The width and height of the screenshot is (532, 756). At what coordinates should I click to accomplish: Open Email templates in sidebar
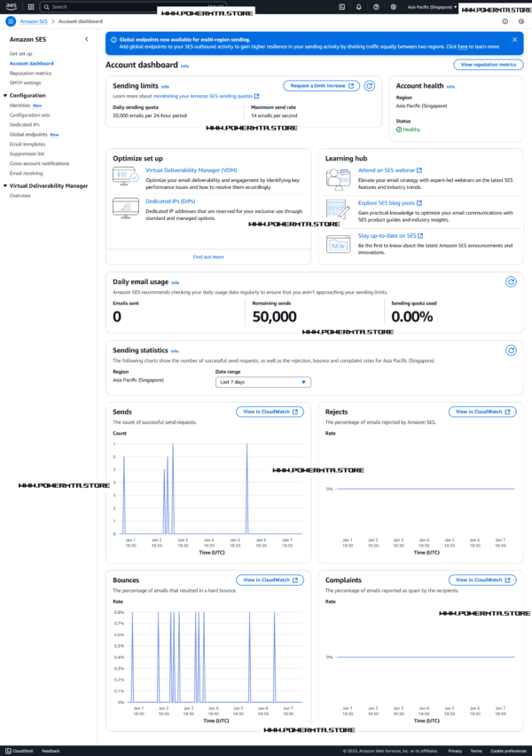click(x=27, y=144)
